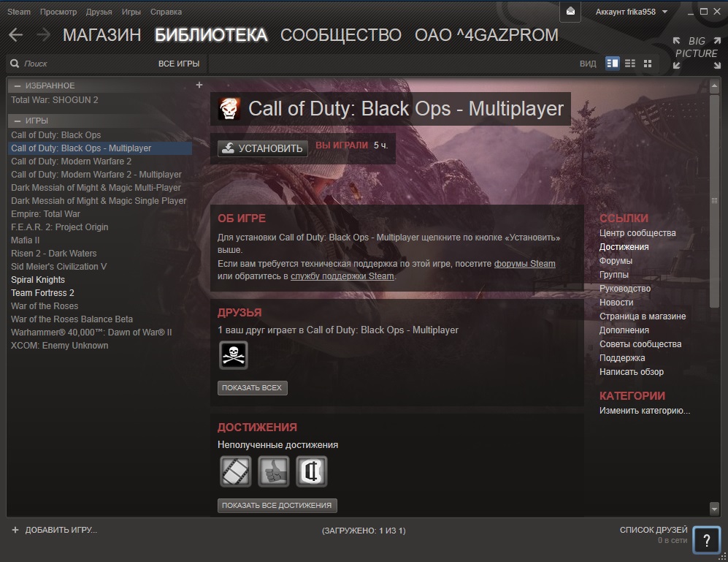Viewport: 728px width, 562px height.
Task: Switch to detail view icon
Action: coord(612,64)
